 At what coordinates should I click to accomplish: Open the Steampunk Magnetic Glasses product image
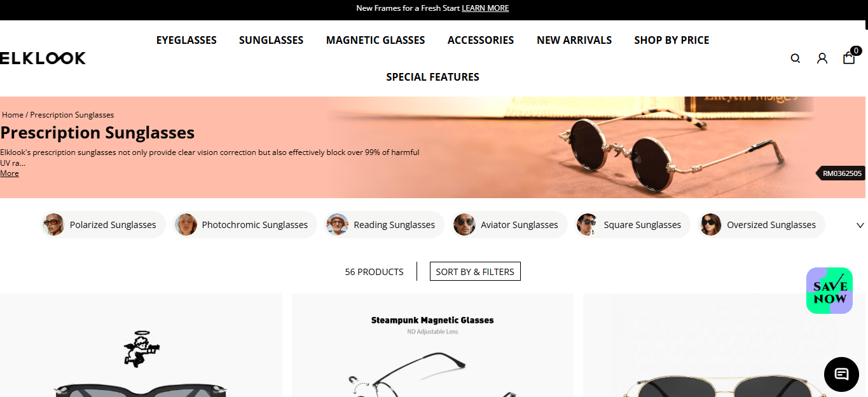[x=432, y=346]
